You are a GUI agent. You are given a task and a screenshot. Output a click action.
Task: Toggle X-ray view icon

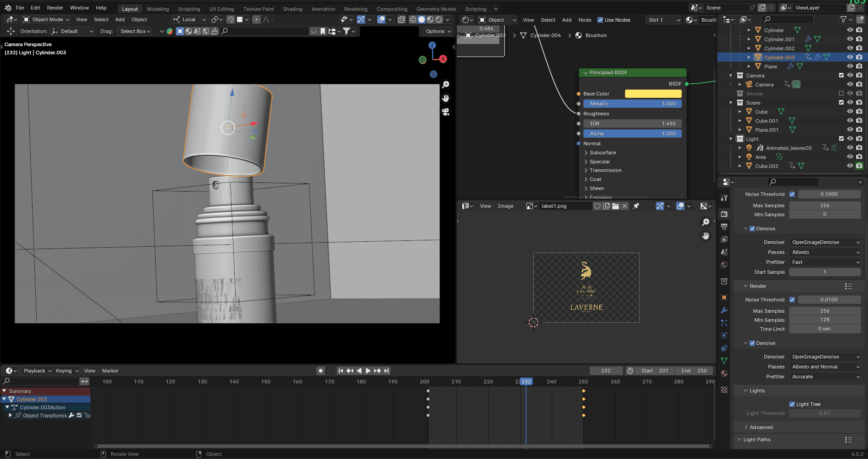(x=402, y=19)
